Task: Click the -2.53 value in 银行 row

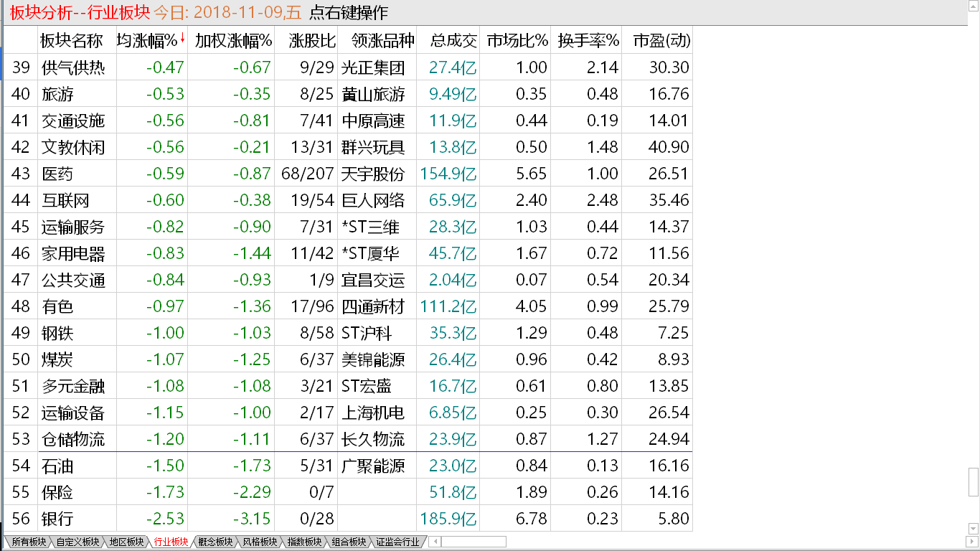Action: 165,519
